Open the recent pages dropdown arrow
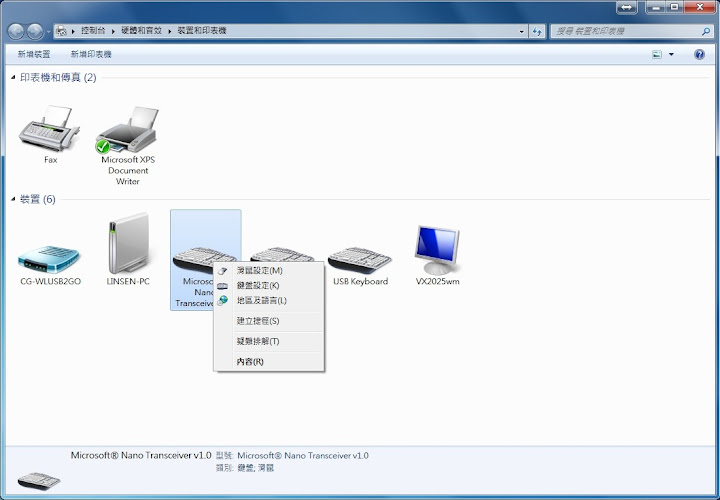 (x=49, y=32)
